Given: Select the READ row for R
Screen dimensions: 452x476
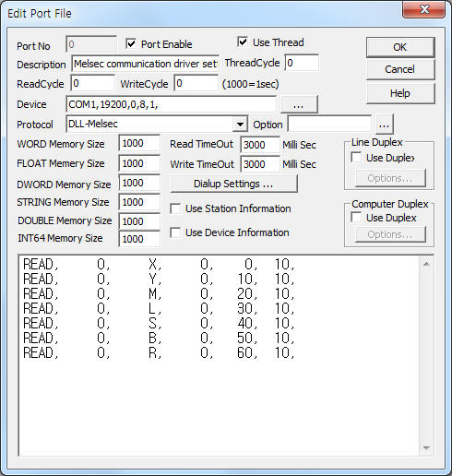Looking at the screenshot, I should (x=159, y=352).
